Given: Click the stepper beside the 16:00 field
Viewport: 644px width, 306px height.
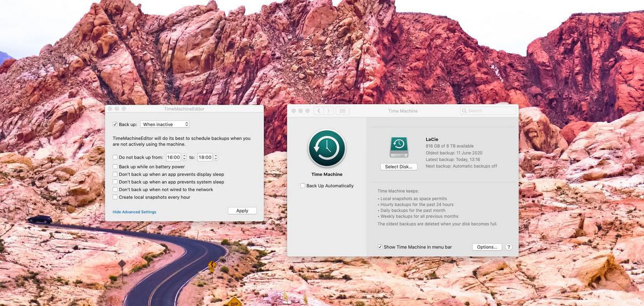Looking at the screenshot, I should point(184,157).
